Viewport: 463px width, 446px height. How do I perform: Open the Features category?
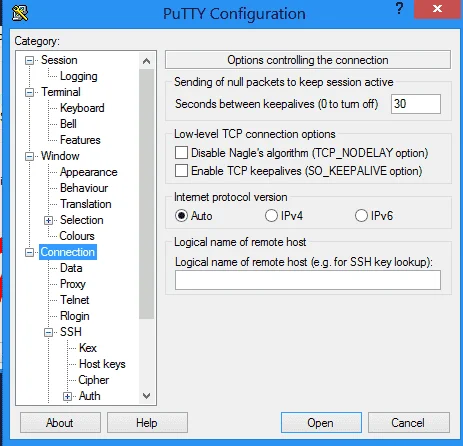tap(80, 140)
